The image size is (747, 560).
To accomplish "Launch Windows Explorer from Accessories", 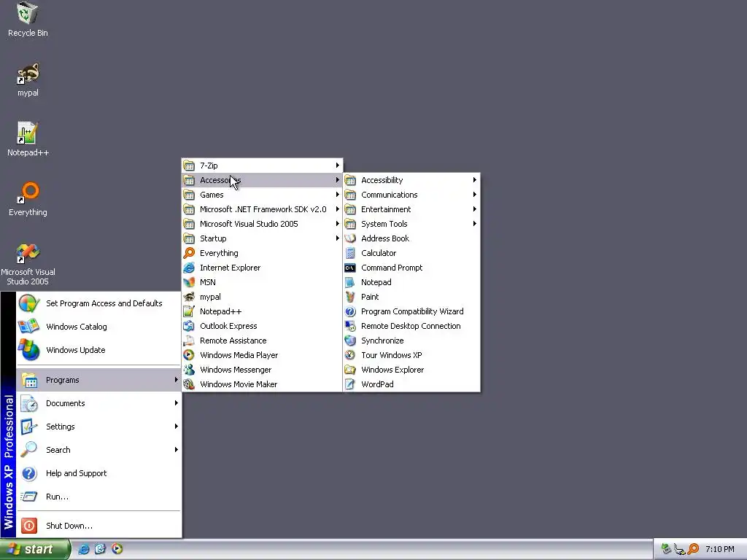I will point(411,370).
